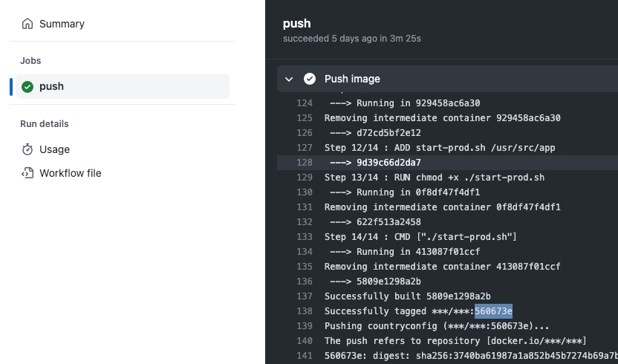Click the Workflow file code icon
This screenshot has height=364, width=618.
pos(27,173)
